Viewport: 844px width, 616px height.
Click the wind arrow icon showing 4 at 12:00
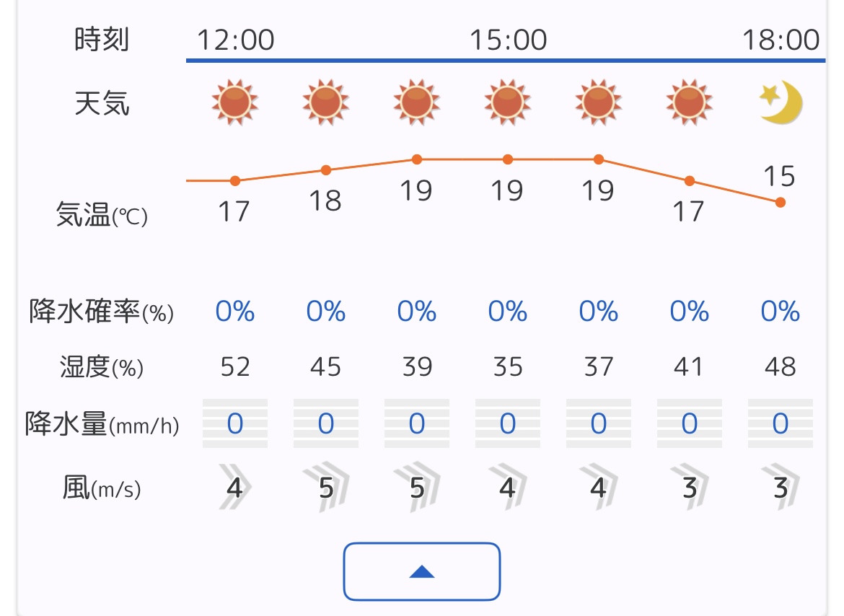point(234,488)
